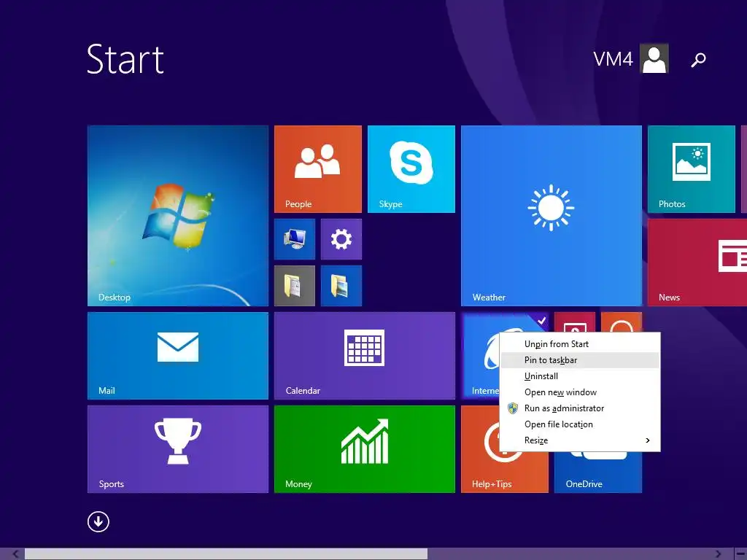747x560 pixels.
Task: Click the search magnifier icon
Action: point(698,60)
